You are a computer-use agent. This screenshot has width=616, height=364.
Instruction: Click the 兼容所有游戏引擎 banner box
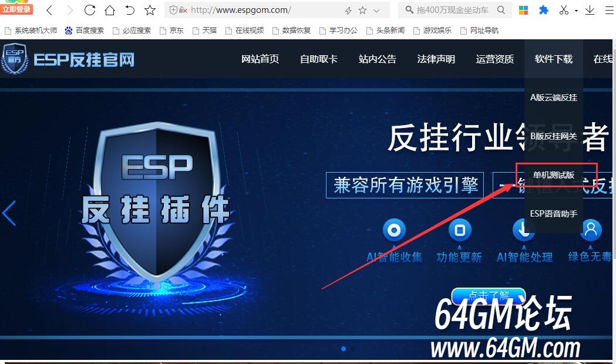click(405, 185)
